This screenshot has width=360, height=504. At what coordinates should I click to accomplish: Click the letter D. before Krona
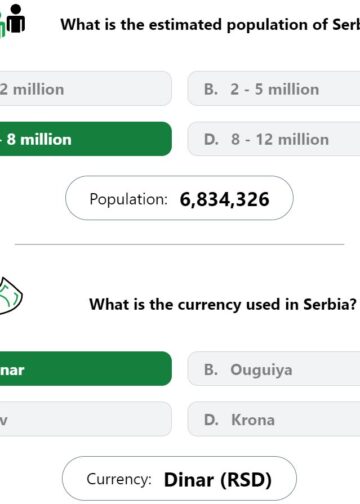212,420
